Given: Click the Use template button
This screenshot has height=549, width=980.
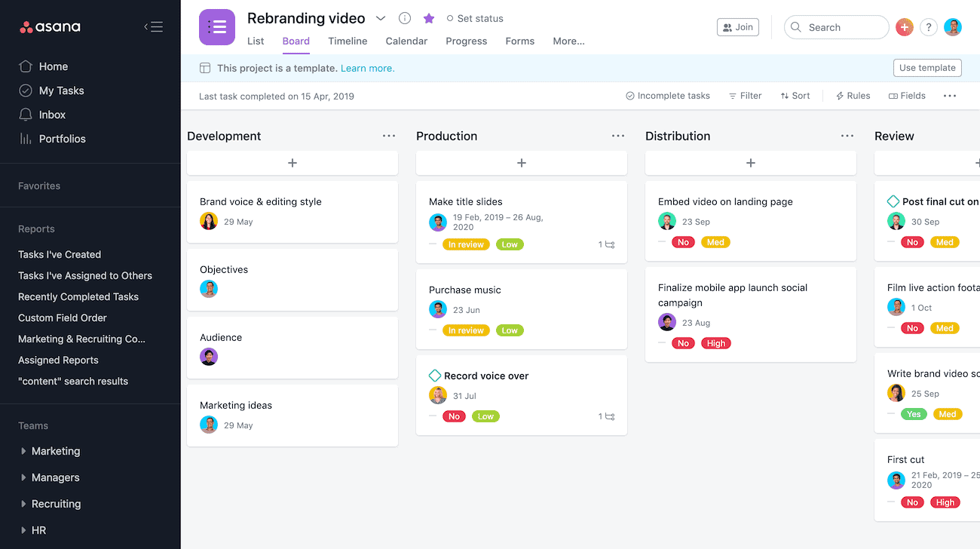Looking at the screenshot, I should (x=927, y=68).
